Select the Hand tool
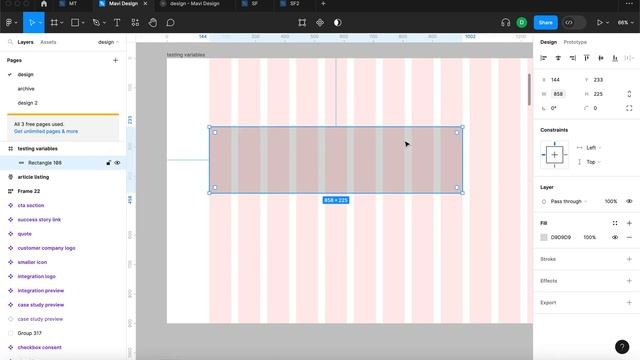The height and width of the screenshot is (360, 640). [153, 22]
